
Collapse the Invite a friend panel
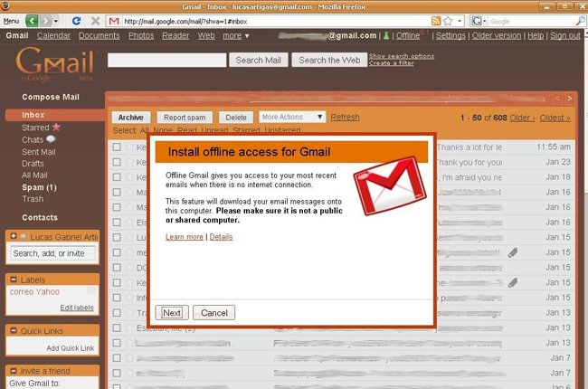[14, 371]
